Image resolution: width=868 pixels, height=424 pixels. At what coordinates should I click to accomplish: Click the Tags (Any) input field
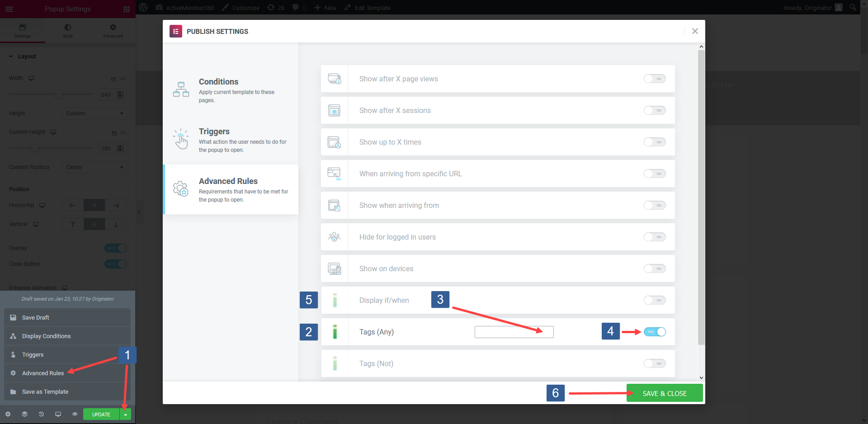coord(514,332)
